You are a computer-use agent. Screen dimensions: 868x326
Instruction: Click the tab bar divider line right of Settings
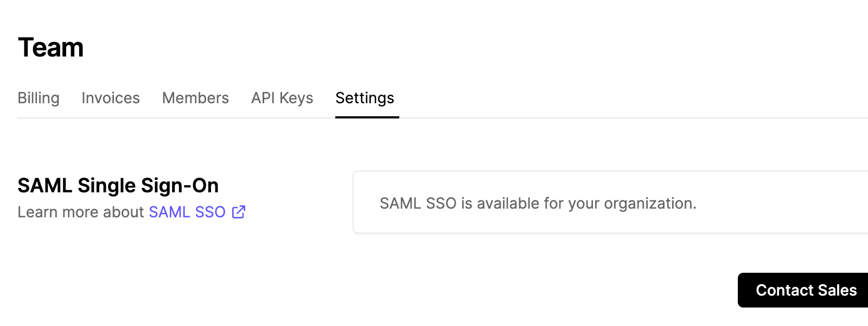[597, 117]
